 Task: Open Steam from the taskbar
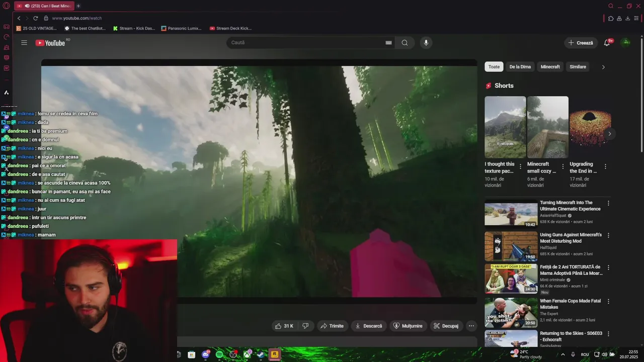261,354
